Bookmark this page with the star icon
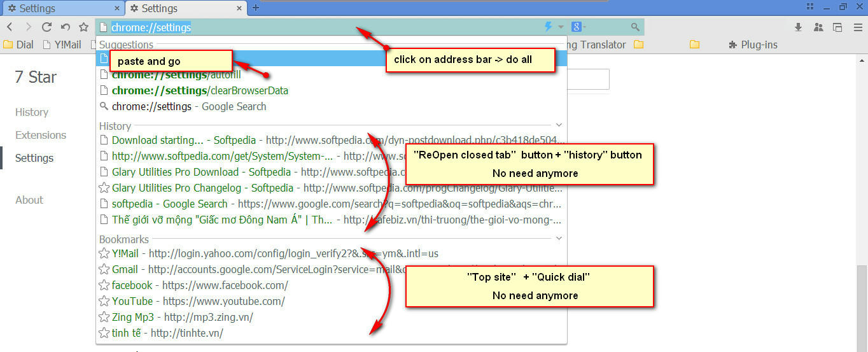The width and height of the screenshot is (868, 352). point(83,27)
